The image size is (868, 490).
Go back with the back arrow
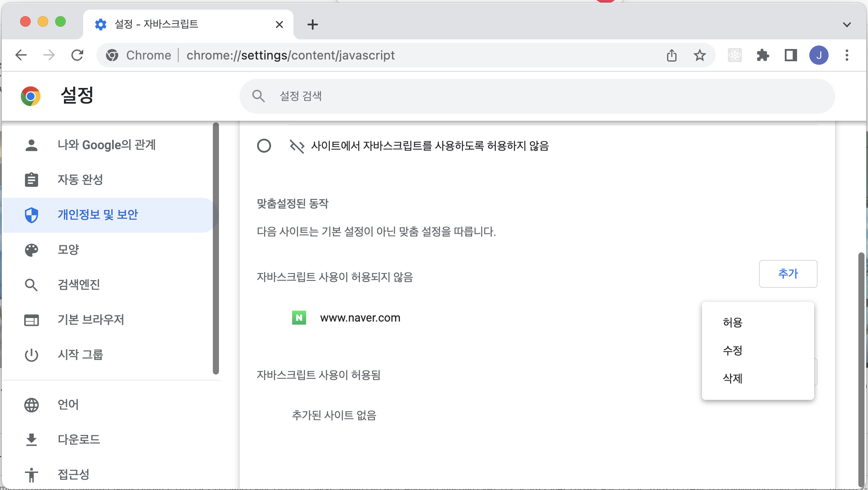click(21, 55)
